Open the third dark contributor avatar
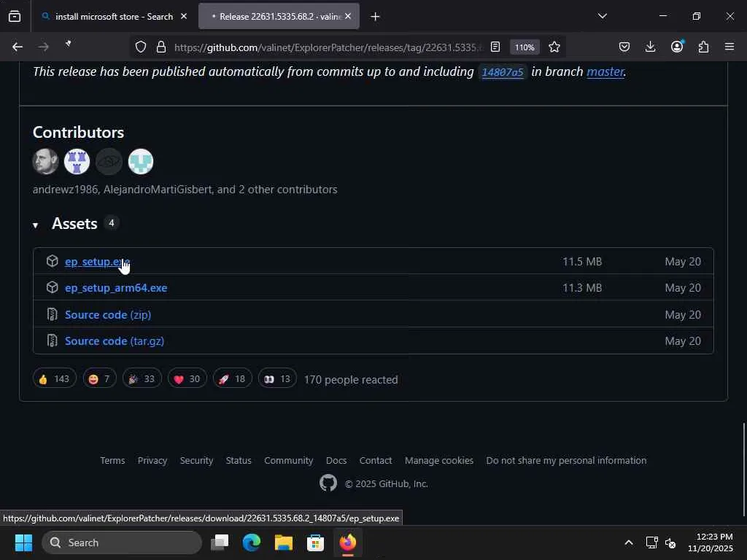This screenshot has height=560, width=747. pos(109,161)
